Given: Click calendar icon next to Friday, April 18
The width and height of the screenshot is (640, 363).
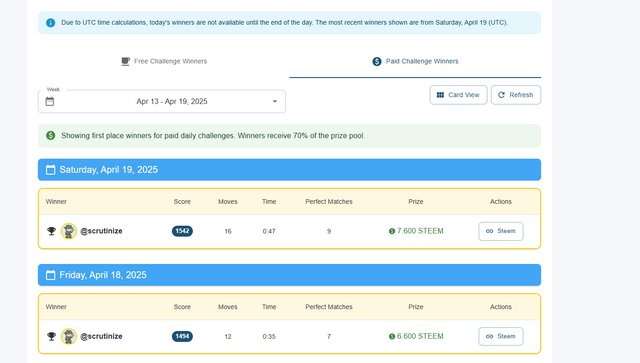Looking at the screenshot, I should tap(51, 275).
